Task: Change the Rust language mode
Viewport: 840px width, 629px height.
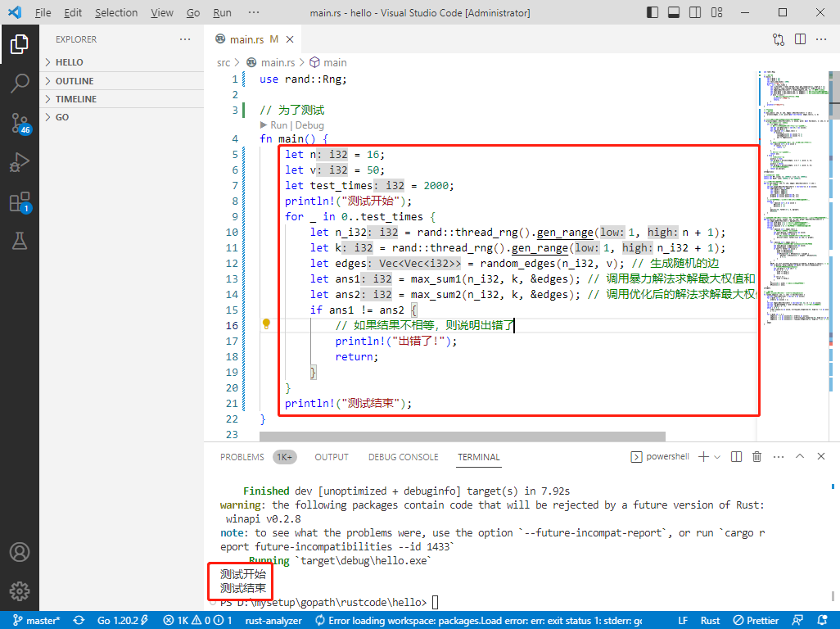Action: pyautogui.click(x=710, y=621)
